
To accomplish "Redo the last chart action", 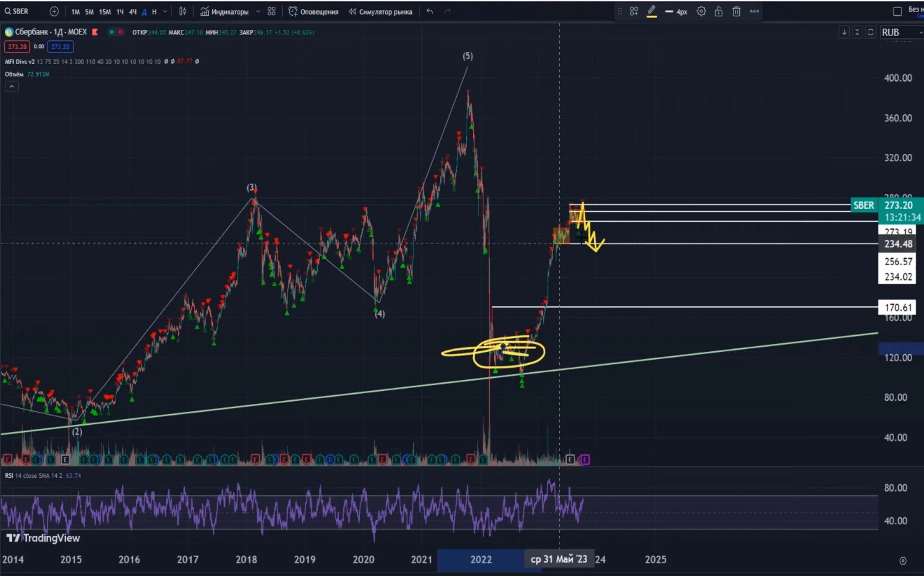I will pyautogui.click(x=447, y=11).
